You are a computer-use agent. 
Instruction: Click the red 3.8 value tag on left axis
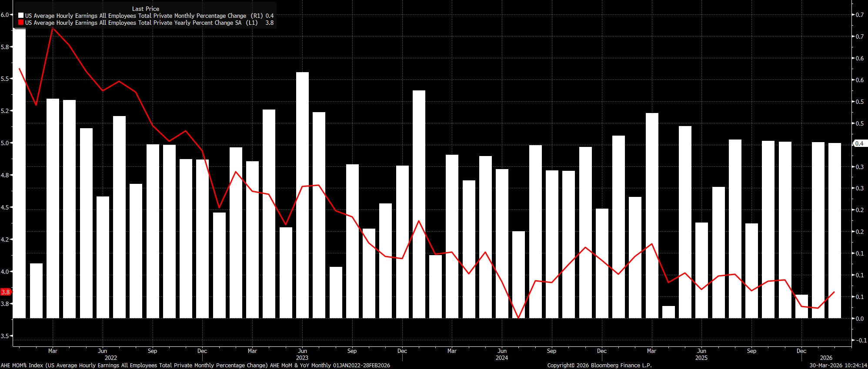coord(6,292)
